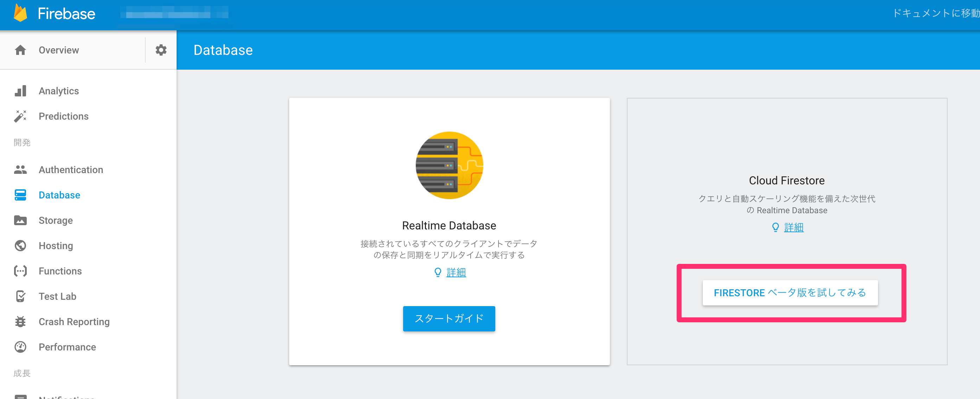The width and height of the screenshot is (980, 399).
Task: Click the Hosting globe icon
Action: [x=20, y=245]
